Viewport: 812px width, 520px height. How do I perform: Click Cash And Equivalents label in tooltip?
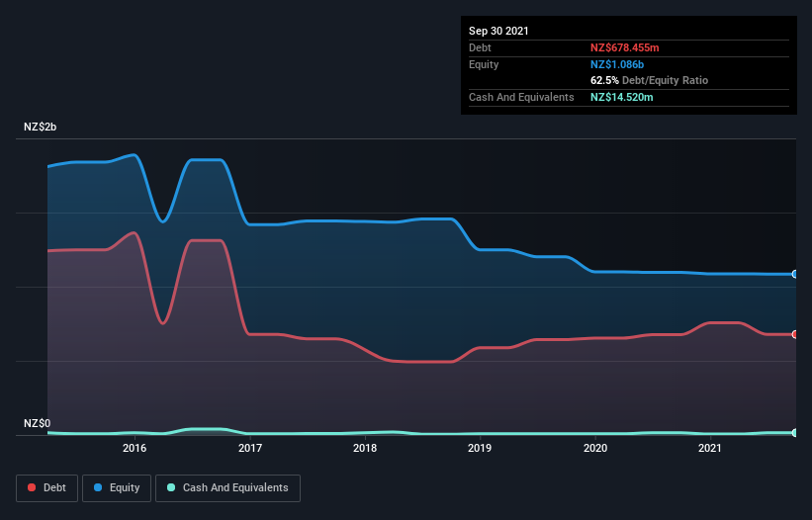click(521, 97)
